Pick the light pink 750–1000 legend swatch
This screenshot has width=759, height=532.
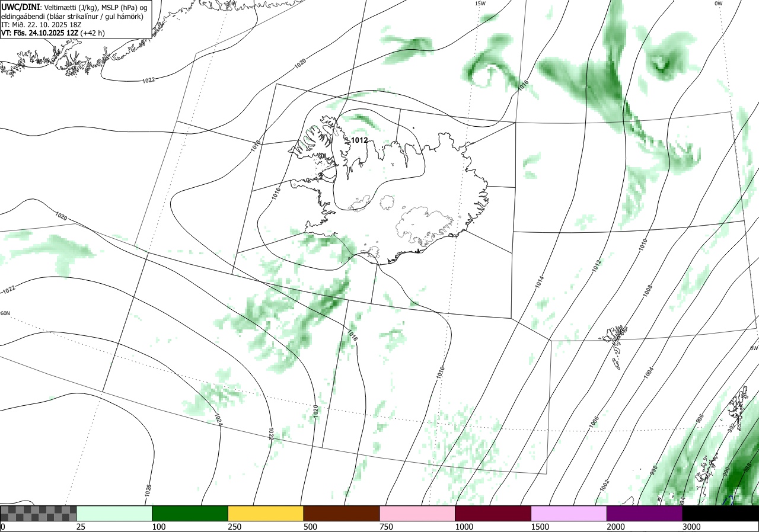pyautogui.click(x=417, y=513)
